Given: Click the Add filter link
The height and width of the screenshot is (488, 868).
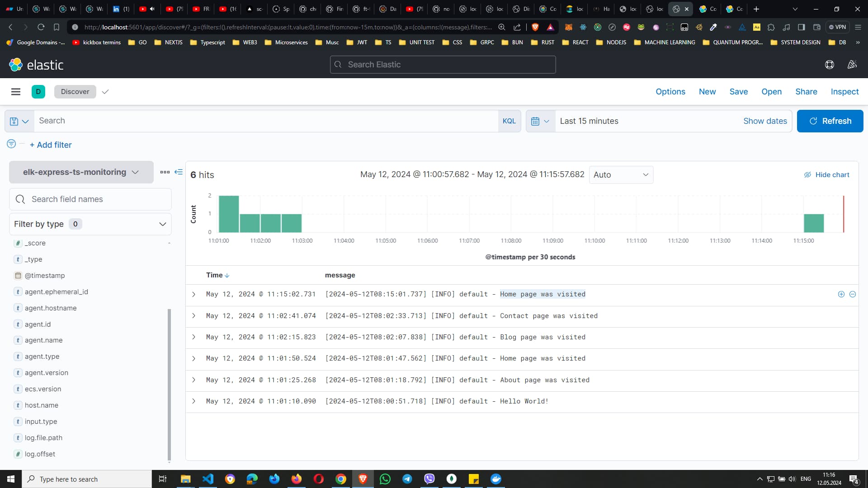Looking at the screenshot, I should coord(51,145).
